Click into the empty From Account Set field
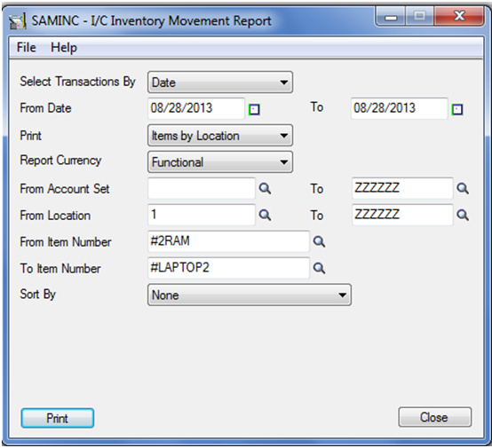The width and height of the screenshot is (492, 448). coord(202,188)
